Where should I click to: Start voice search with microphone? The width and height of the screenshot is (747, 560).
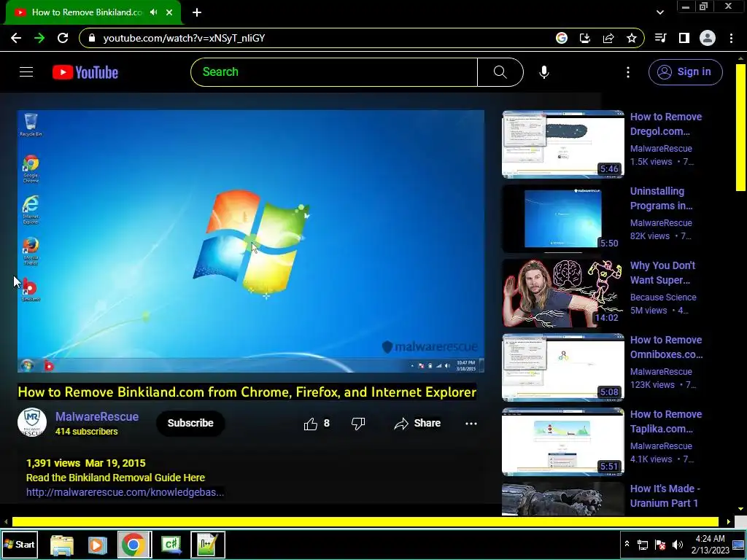544,72
